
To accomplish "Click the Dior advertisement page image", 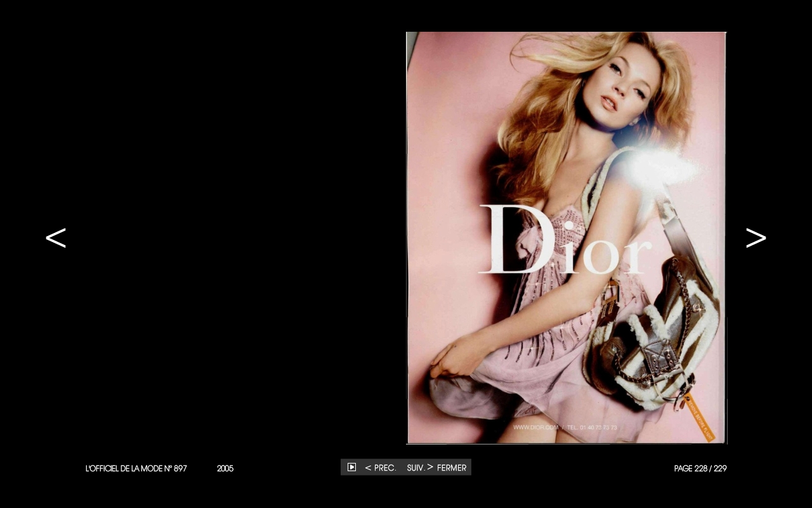I will (x=566, y=237).
